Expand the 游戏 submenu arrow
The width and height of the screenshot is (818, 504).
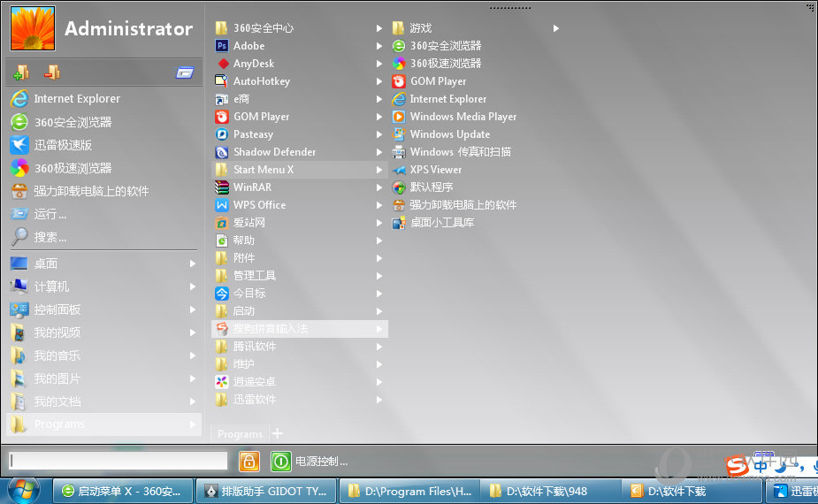(556, 28)
